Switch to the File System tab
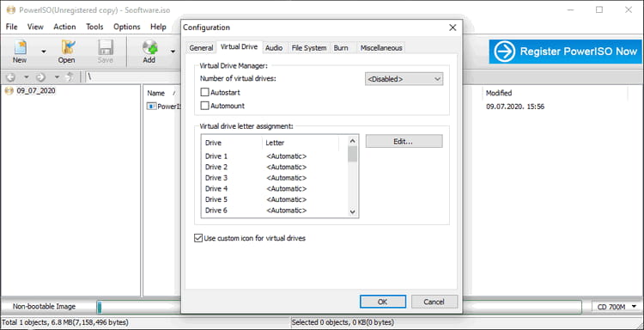The height and width of the screenshot is (330, 644). pyautogui.click(x=309, y=48)
